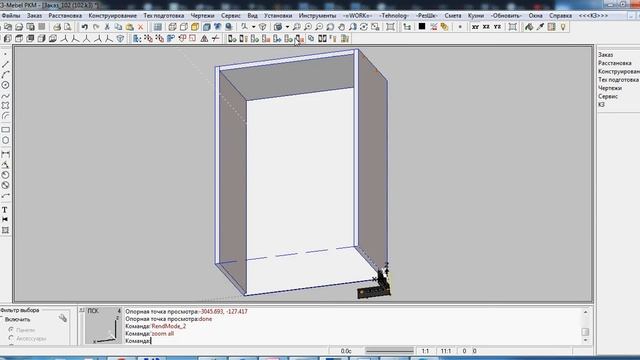Click Сервис in right side panel
Viewport: 640px width, 360px height.
pos(608,96)
